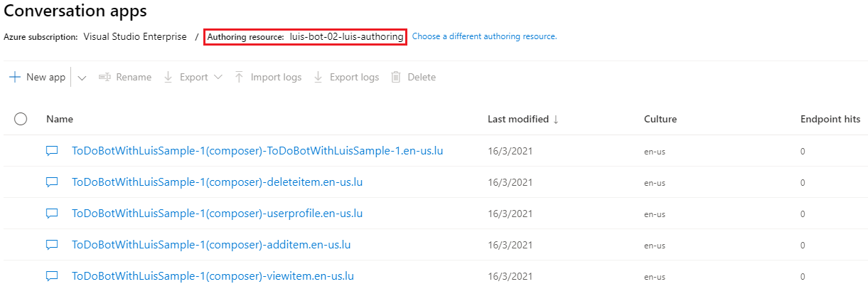This screenshot has height=289, width=868.
Task: Toggle the select-all circle in header
Action: coord(21,120)
